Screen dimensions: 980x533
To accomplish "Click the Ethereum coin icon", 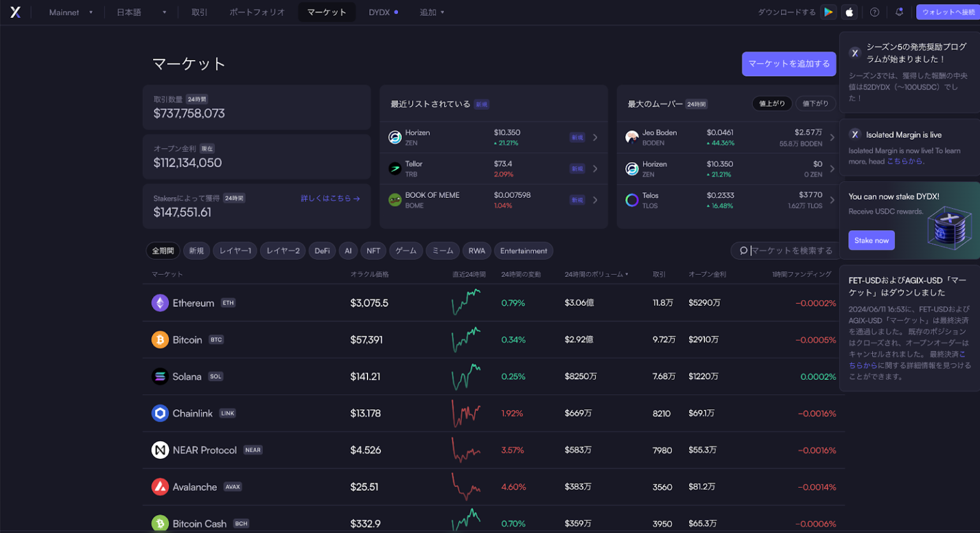I will [160, 303].
